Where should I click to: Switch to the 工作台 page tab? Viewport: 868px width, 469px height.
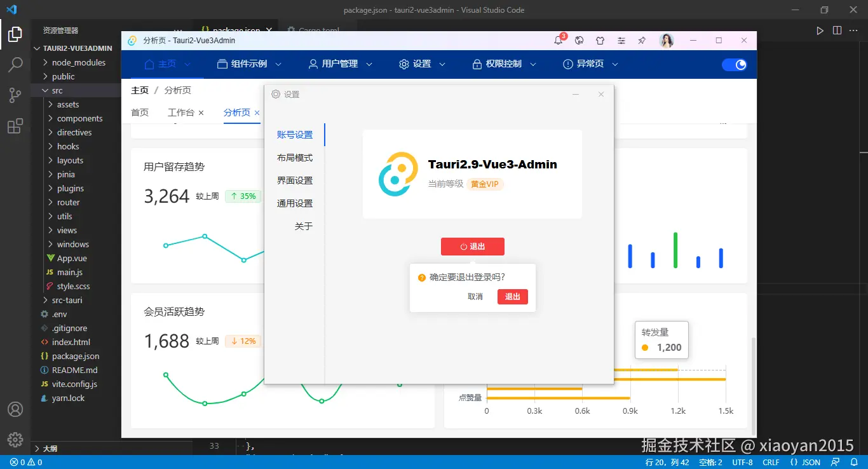click(x=180, y=112)
